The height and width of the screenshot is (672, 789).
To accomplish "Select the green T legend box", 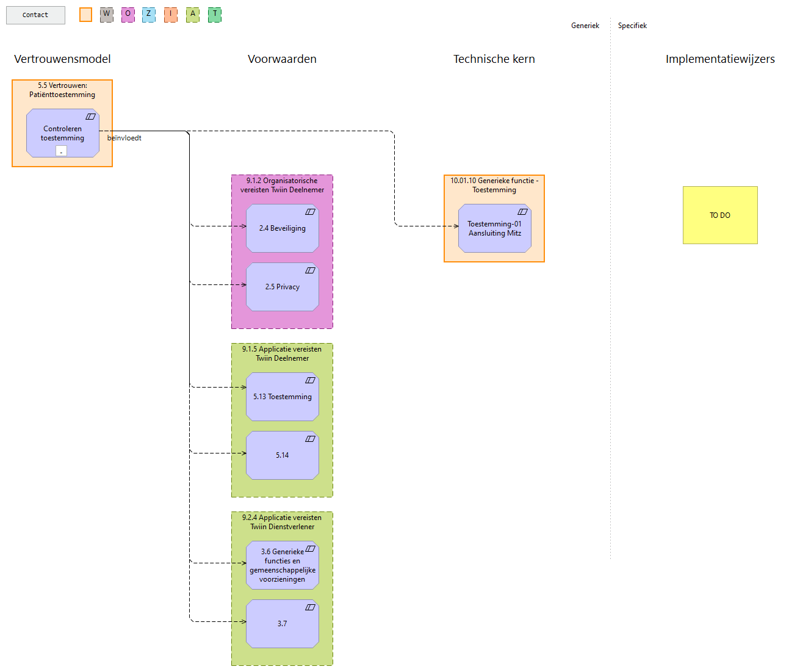I will point(215,15).
